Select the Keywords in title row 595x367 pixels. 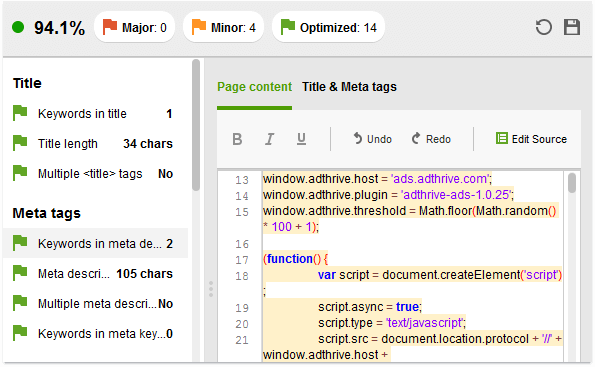pos(95,113)
